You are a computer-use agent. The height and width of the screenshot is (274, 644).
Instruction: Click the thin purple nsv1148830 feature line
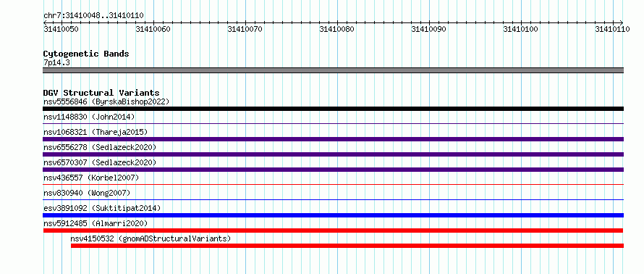pyautogui.click(x=333, y=123)
